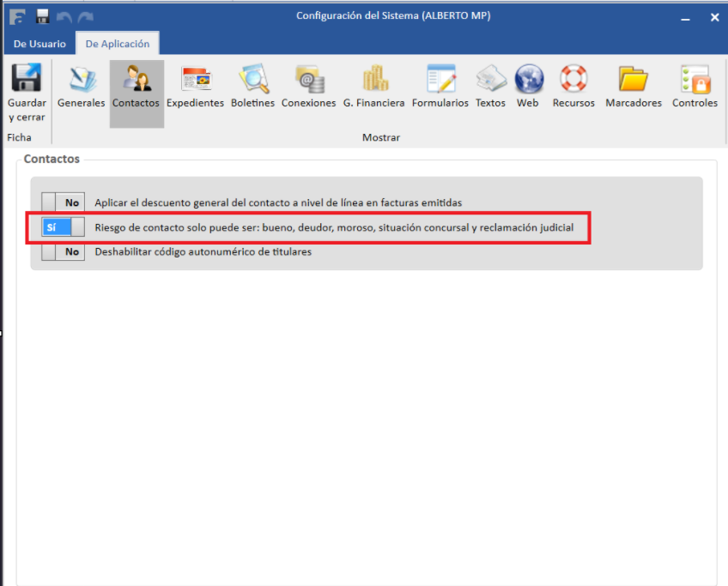Click the undo arrow in title bar
The image size is (728, 586).
(64, 16)
